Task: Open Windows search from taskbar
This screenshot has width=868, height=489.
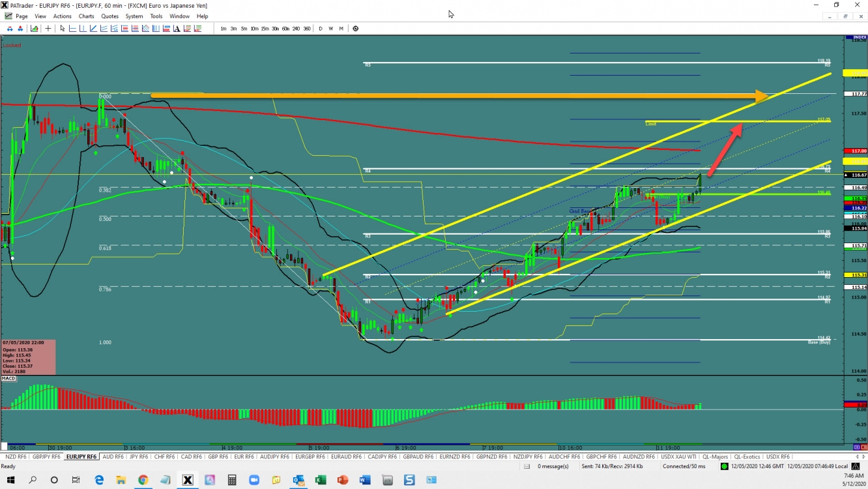Action: [x=33, y=480]
